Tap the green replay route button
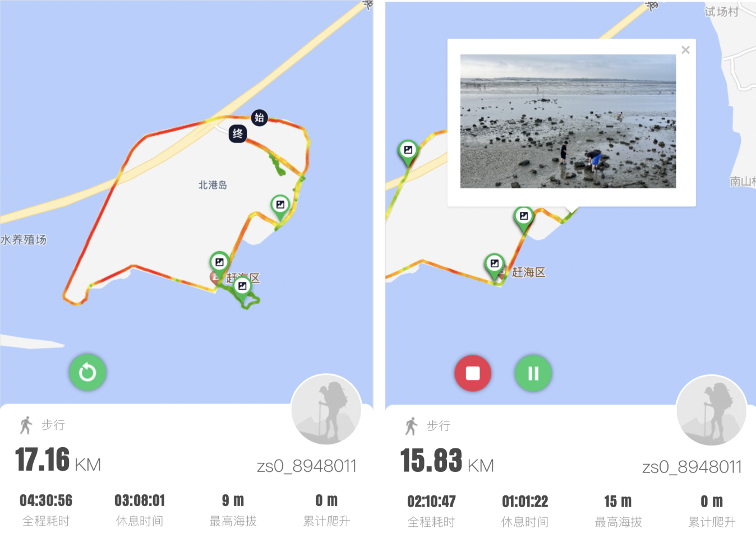This screenshot has width=756, height=538. point(87,372)
